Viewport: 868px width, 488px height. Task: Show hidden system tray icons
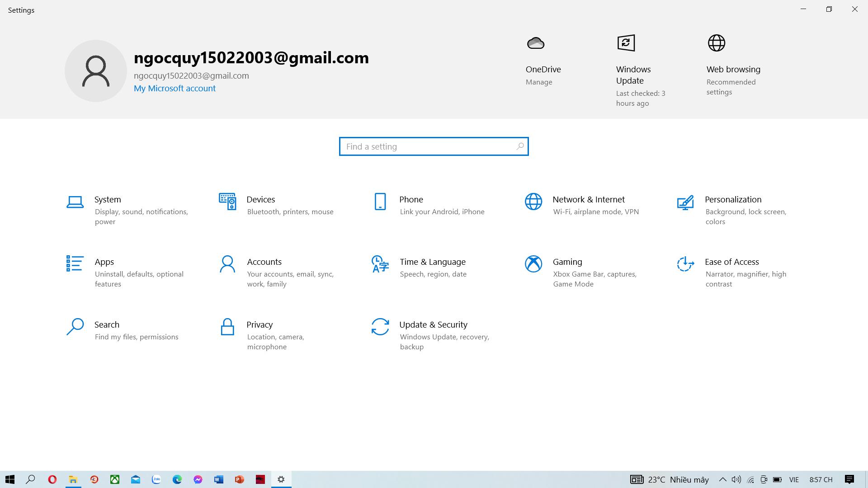tap(722, 479)
